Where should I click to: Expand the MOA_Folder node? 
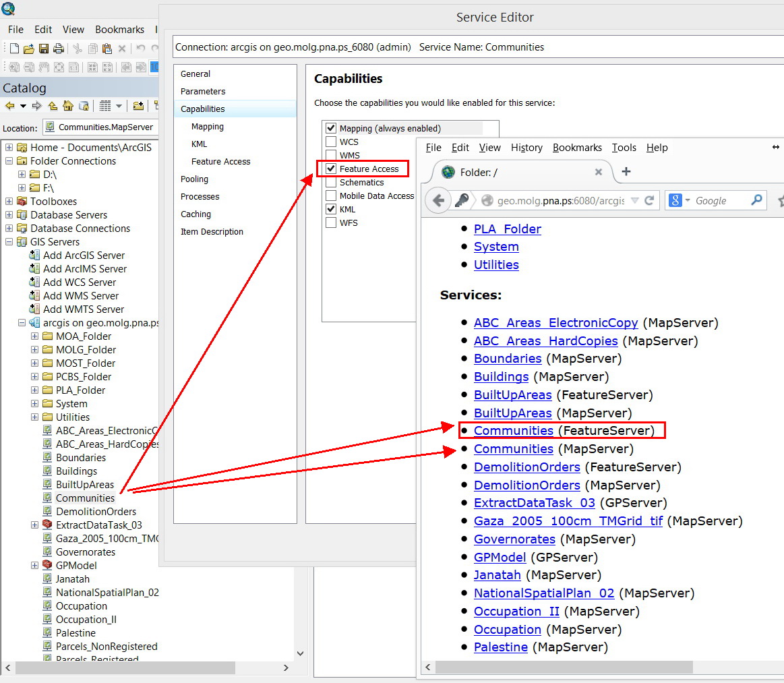click(x=34, y=336)
